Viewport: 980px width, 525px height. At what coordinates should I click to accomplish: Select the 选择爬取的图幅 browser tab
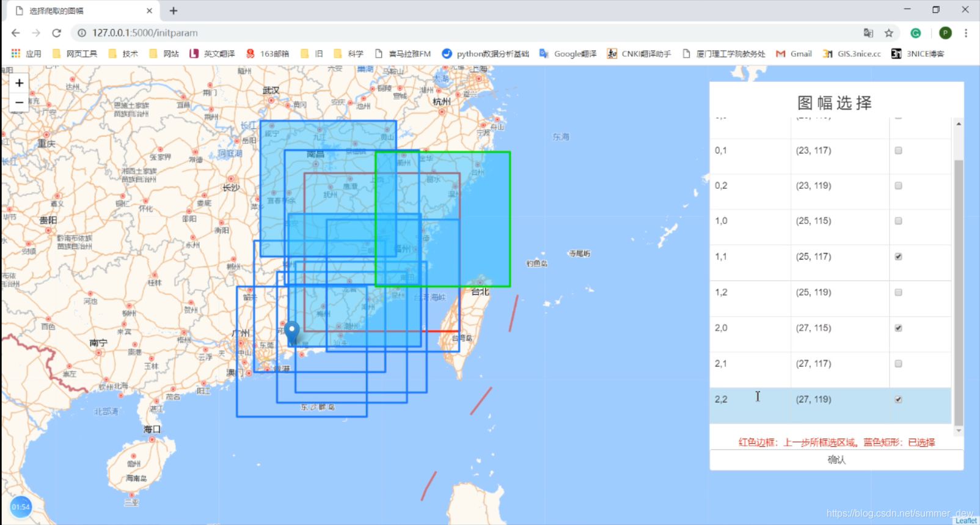[x=83, y=11]
